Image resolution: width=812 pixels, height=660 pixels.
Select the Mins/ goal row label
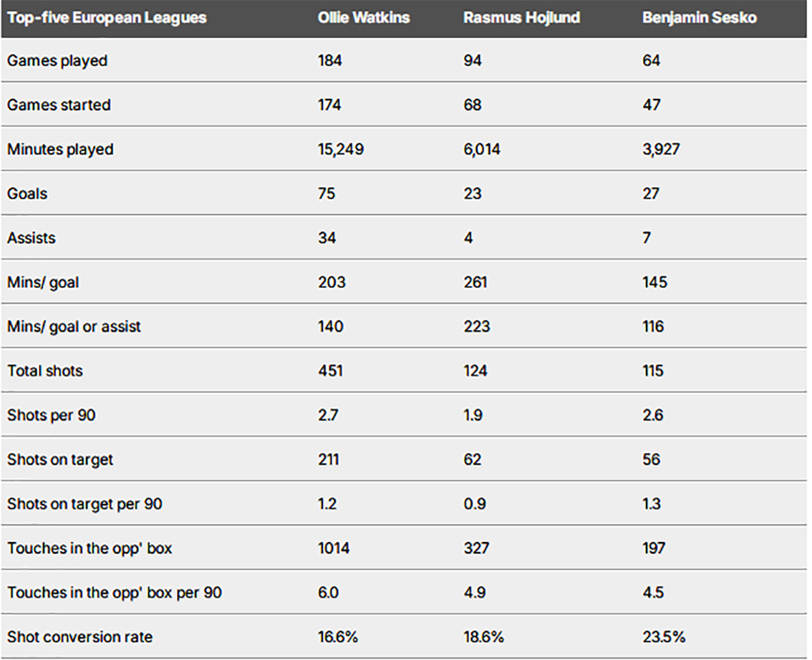(43, 283)
